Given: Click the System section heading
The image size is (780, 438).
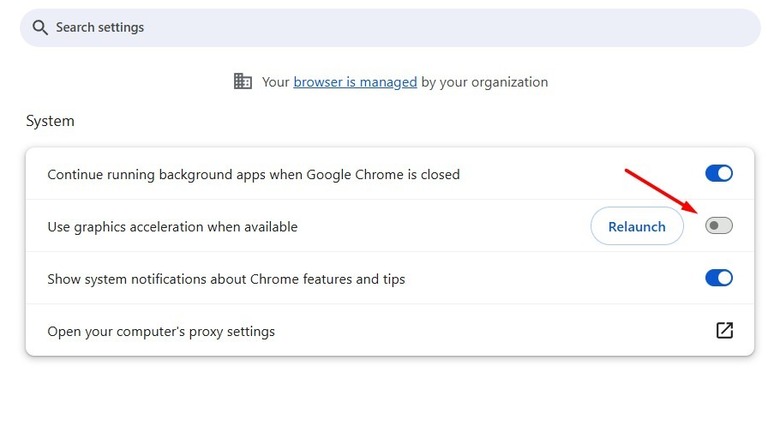Looking at the screenshot, I should click(50, 121).
